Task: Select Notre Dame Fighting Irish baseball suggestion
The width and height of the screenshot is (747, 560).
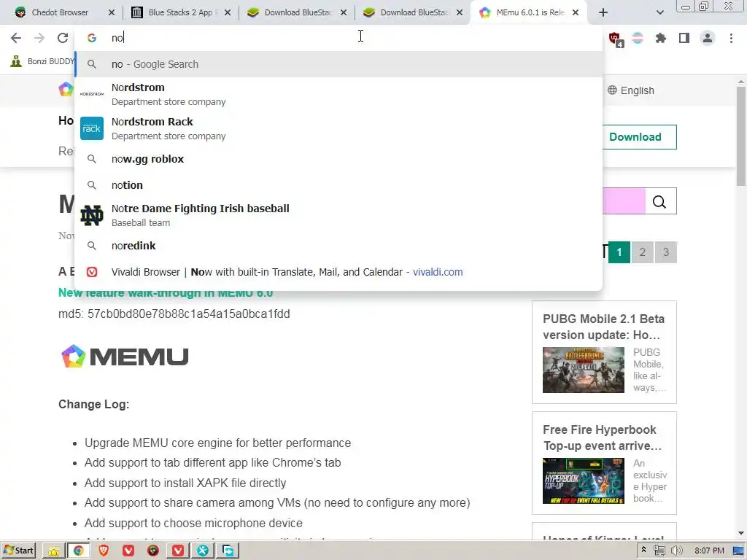Action: 338,215
